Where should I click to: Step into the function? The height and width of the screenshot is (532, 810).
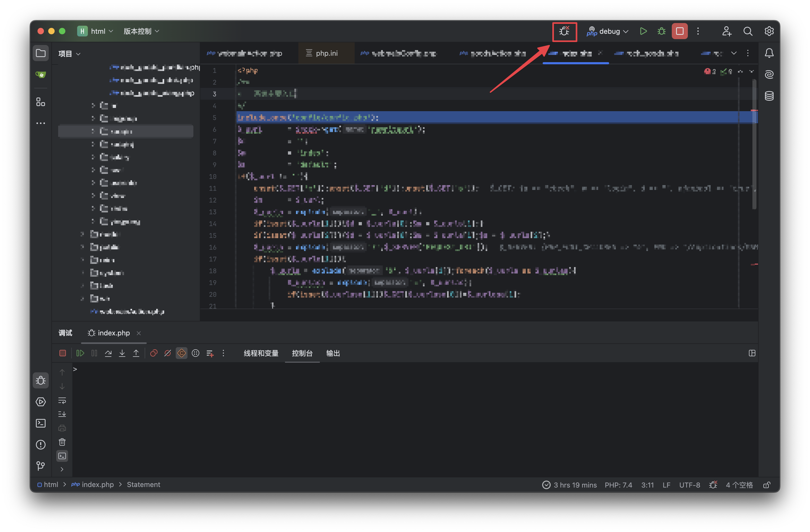pos(122,353)
